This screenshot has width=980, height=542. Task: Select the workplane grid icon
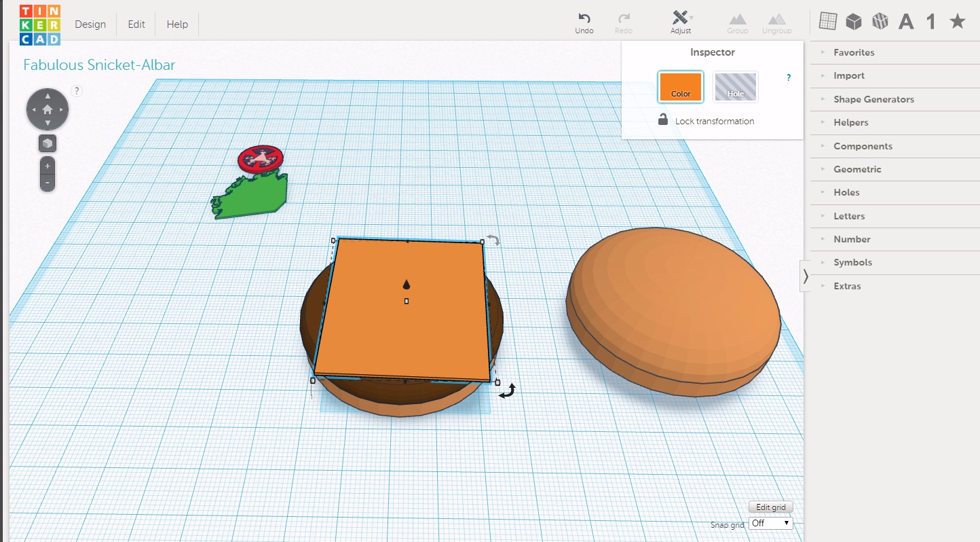click(x=827, y=21)
